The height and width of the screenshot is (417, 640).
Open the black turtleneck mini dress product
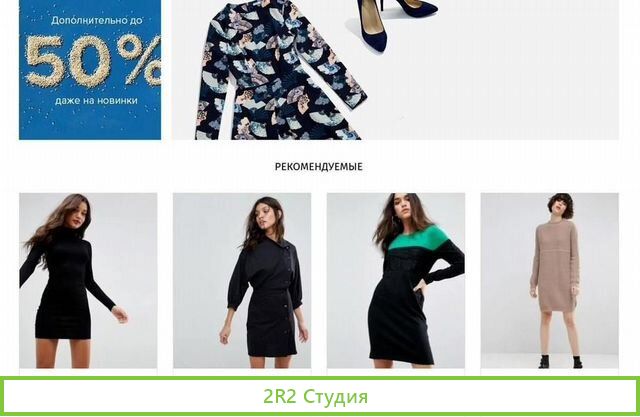(x=88, y=281)
